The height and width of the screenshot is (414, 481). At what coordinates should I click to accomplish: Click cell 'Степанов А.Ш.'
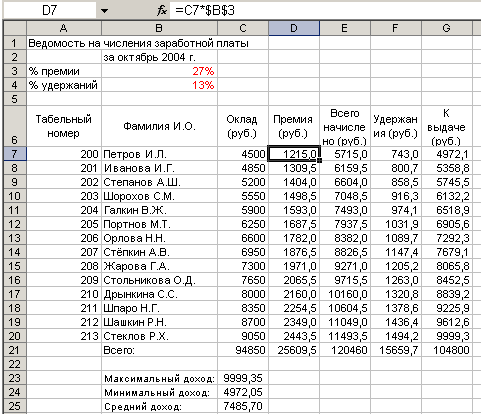pyautogui.click(x=159, y=182)
